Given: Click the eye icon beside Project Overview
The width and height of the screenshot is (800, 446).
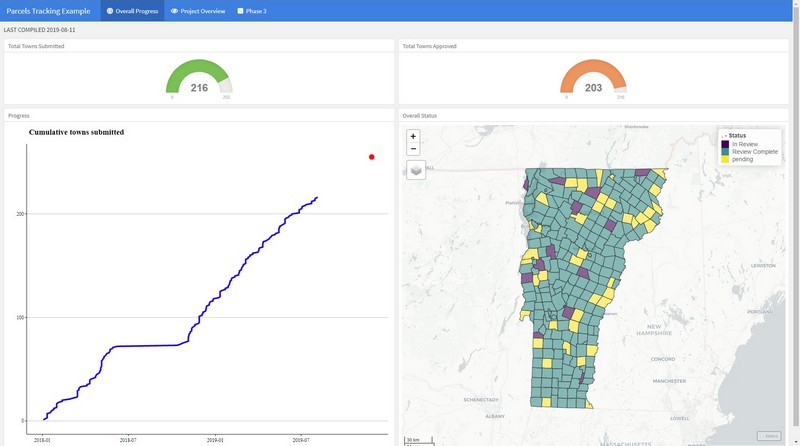Looking at the screenshot, I should 174,11.
